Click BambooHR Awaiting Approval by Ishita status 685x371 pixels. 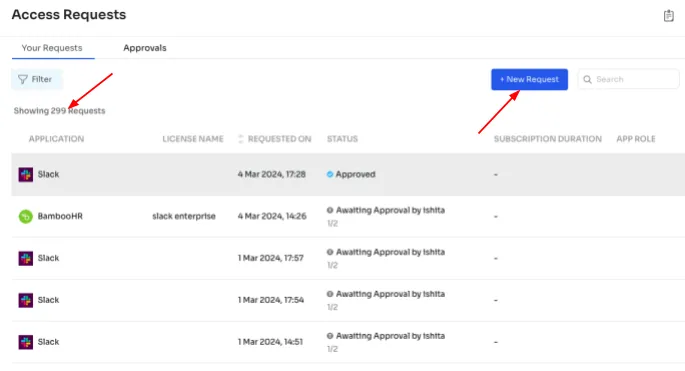[x=390, y=210]
